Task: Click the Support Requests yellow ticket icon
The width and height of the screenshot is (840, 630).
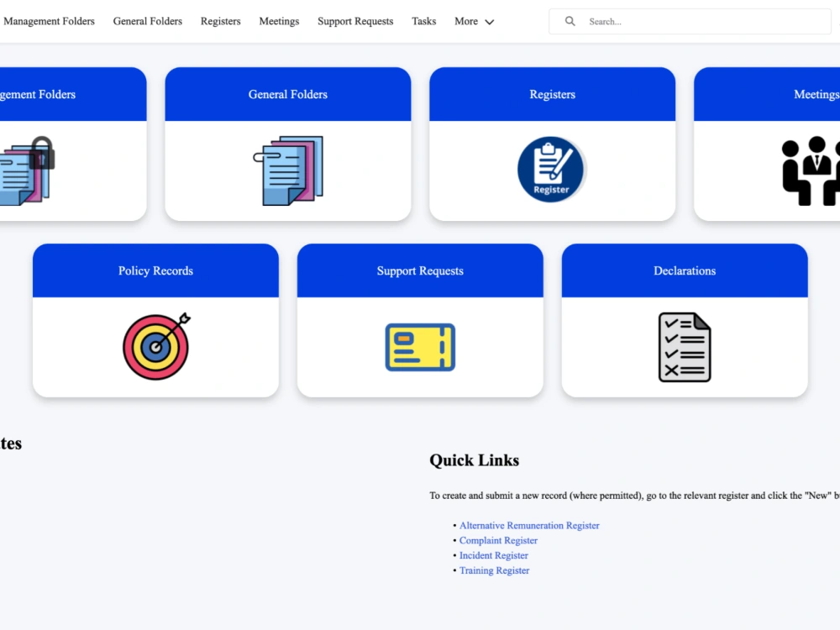Action: pos(420,347)
